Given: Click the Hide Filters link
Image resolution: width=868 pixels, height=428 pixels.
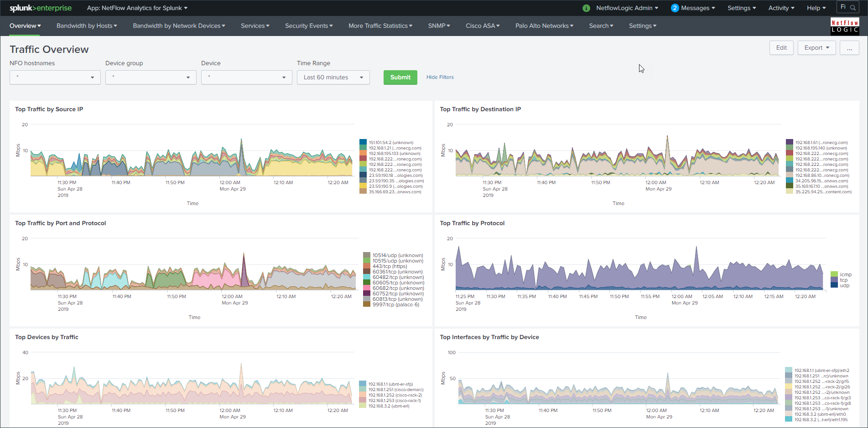Looking at the screenshot, I should 440,77.
